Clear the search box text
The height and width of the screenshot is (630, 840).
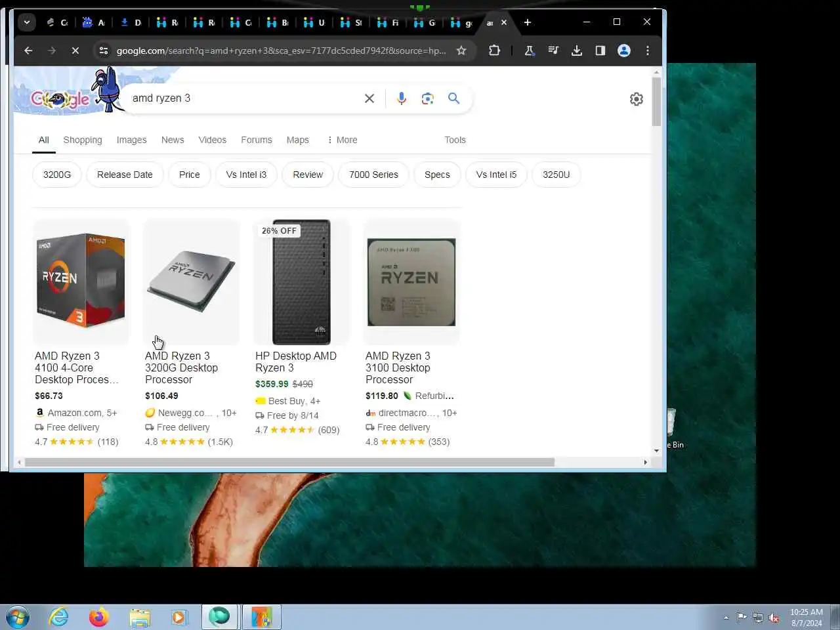pos(369,98)
